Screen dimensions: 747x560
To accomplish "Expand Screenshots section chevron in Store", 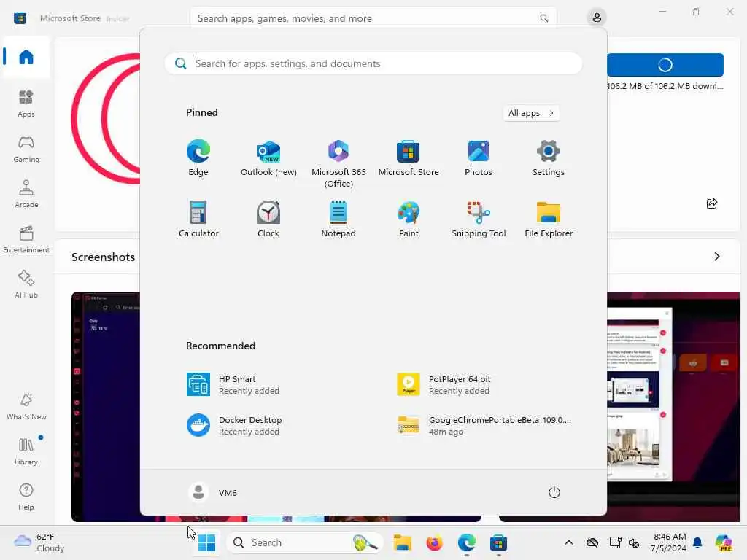I will [716, 257].
